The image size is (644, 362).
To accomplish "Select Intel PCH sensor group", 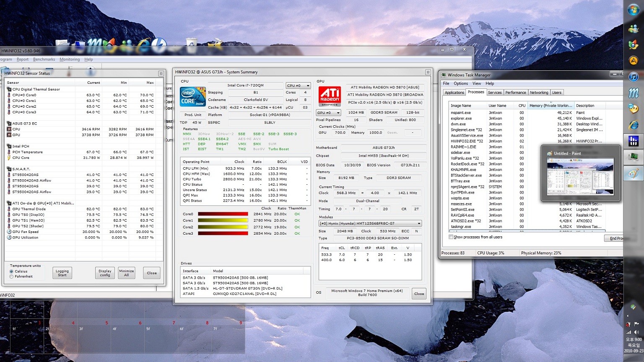I will click(x=18, y=146).
